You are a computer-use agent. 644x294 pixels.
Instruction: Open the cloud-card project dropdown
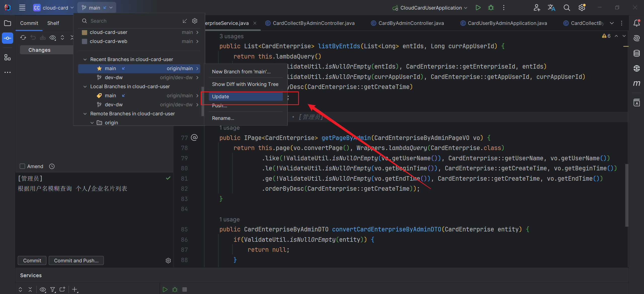54,8
